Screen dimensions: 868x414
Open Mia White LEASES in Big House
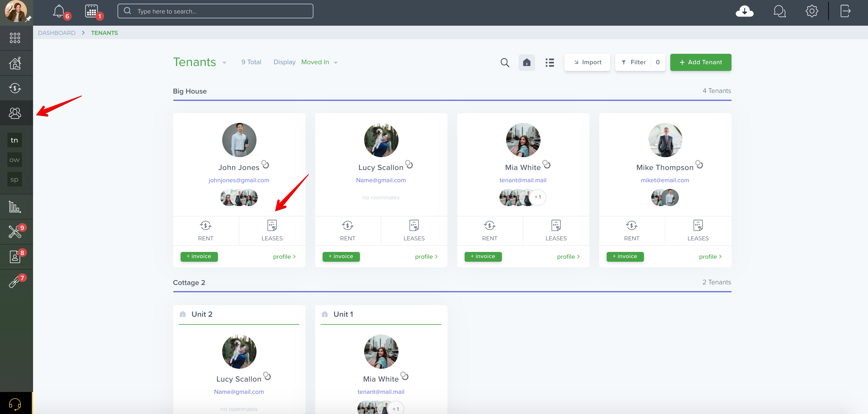pos(556,231)
